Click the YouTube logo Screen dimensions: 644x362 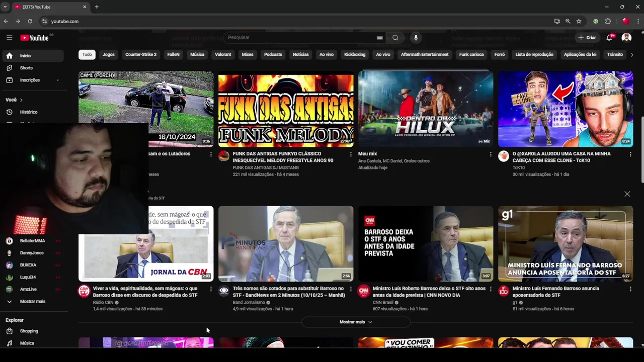pyautogui.click(x=35, y=38)
